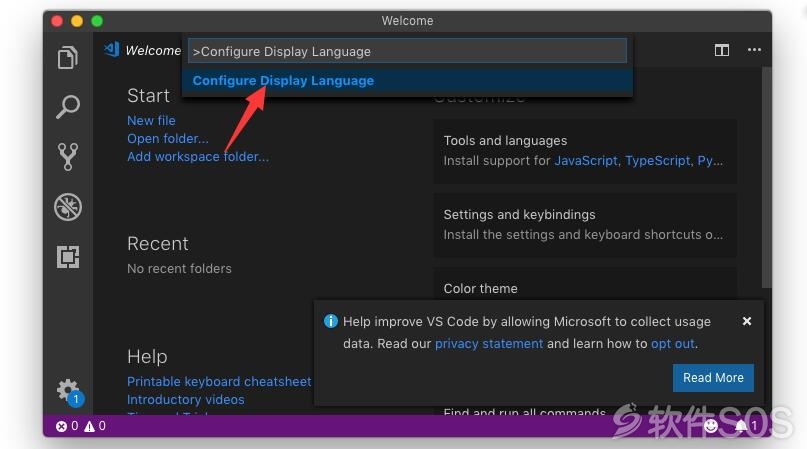Open Printable keyboard cheatsheet link
807x449 pixels.
coord(219,382)
